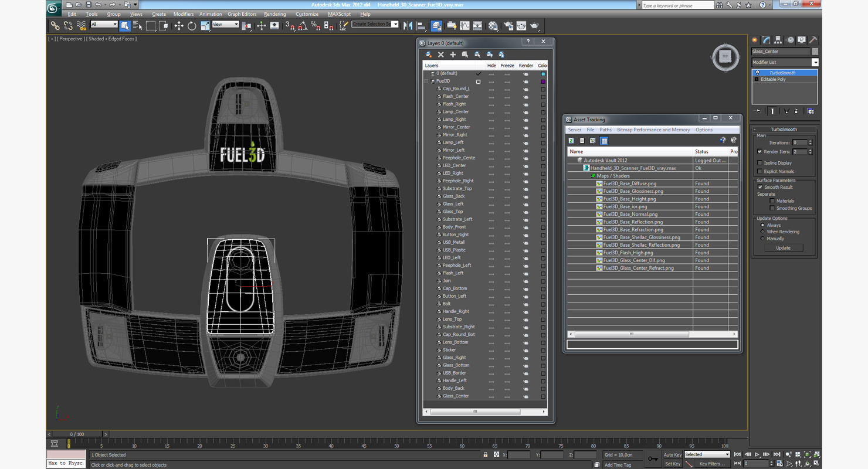
Task: Click the object color swatch beside Glass_Center
Action: tap(815, 52)
